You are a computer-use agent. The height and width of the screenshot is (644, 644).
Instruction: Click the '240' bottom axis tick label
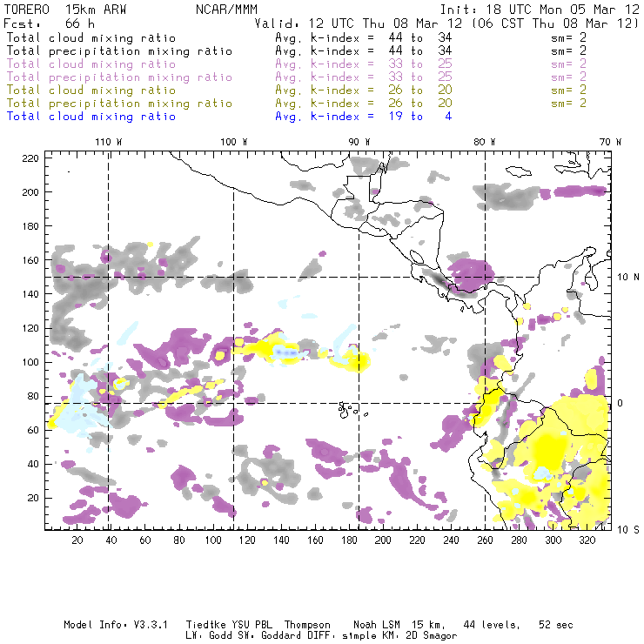pyautogui.click(x=451, y=540)
